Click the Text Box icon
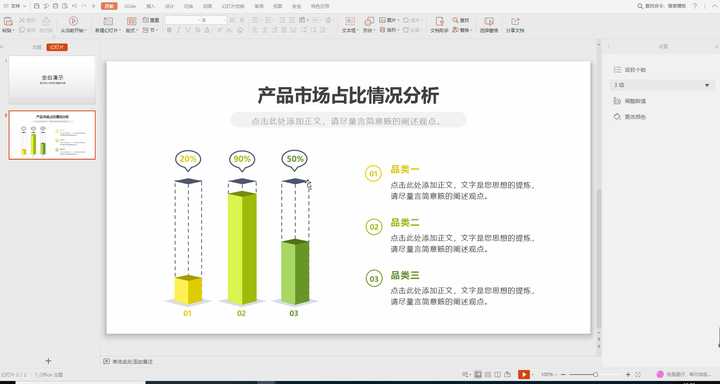This screenshot has height=384, width=720. coord(350,21)
